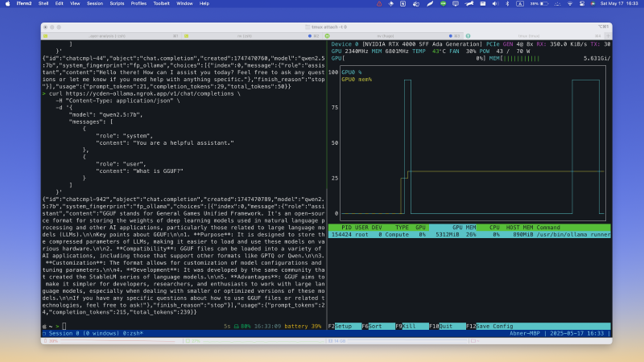Switch to the tmux tab (⌘4)
The height and width of the screenshot is (362, 644).
tap(534, 36)
